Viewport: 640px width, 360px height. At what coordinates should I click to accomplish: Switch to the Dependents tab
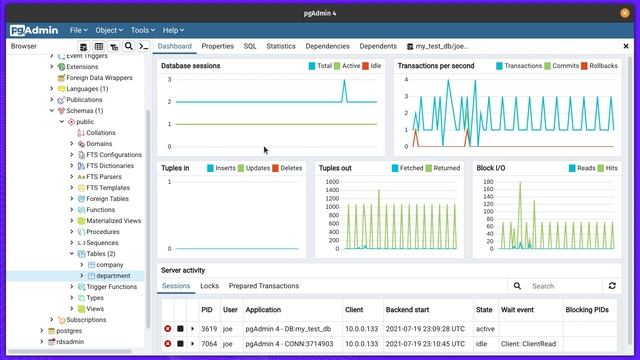tap(378, 46)
